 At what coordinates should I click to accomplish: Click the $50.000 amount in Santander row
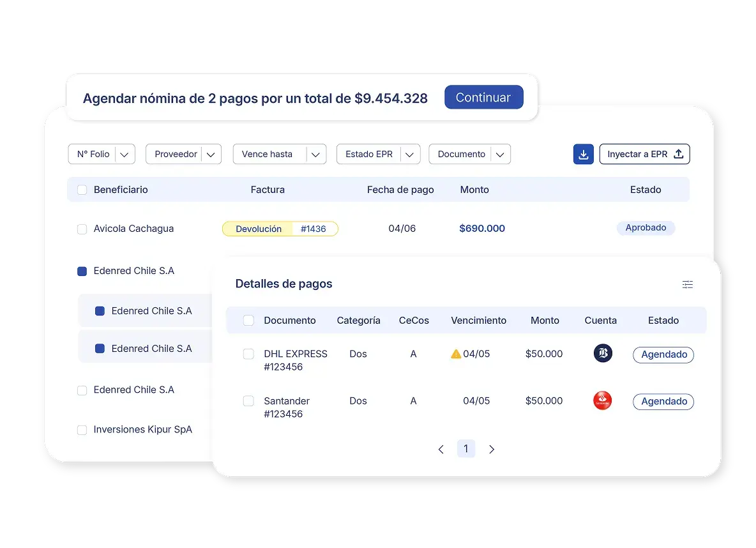point(544,400)
